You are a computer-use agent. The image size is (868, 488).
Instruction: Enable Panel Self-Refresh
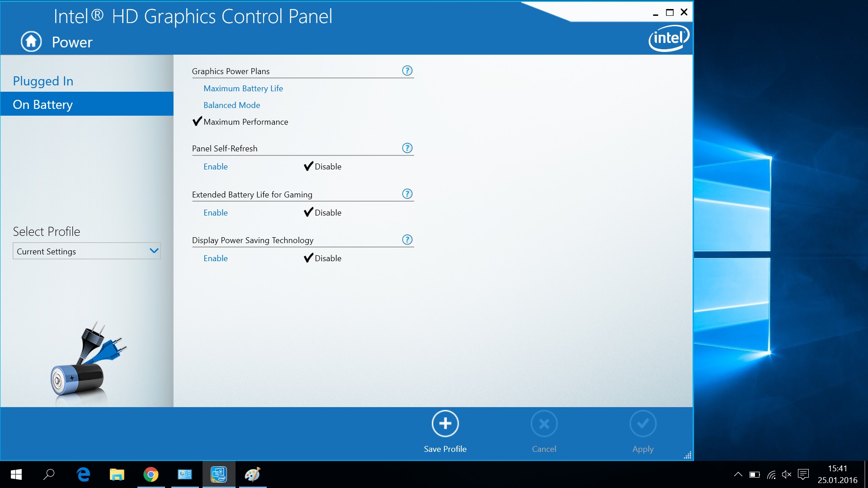(216, 167)
